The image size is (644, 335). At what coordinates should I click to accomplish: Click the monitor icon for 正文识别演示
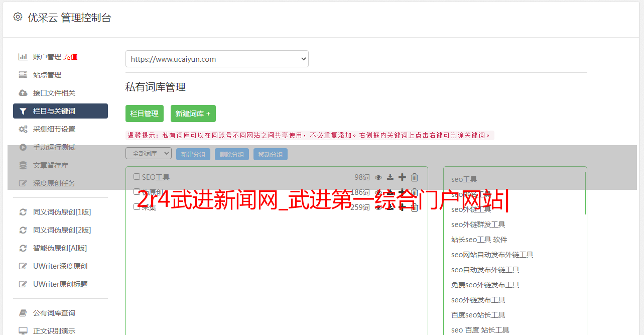[x=23, y=331]
